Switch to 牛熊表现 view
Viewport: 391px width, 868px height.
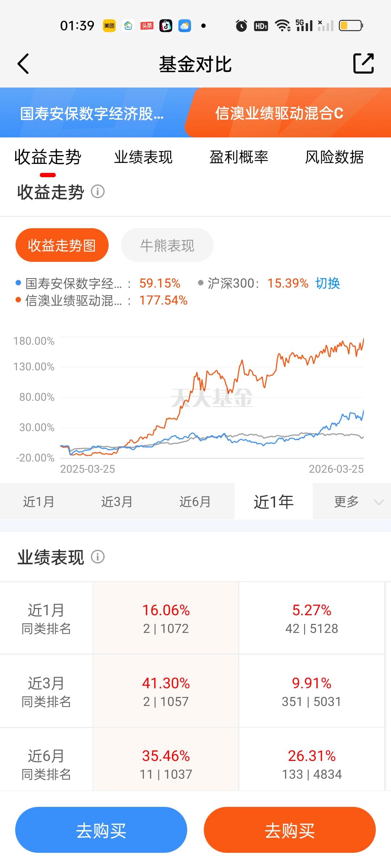click(x=167, y=245)
